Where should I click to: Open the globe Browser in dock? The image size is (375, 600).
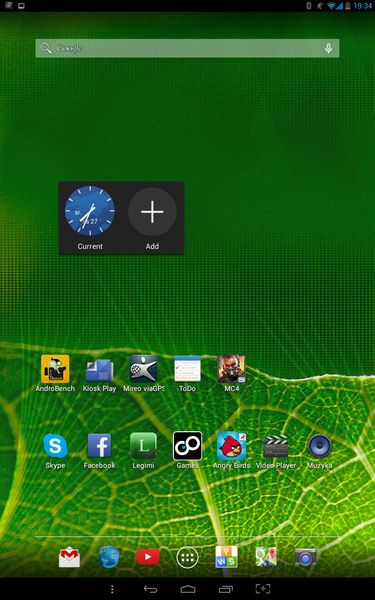tap(109, 557)
